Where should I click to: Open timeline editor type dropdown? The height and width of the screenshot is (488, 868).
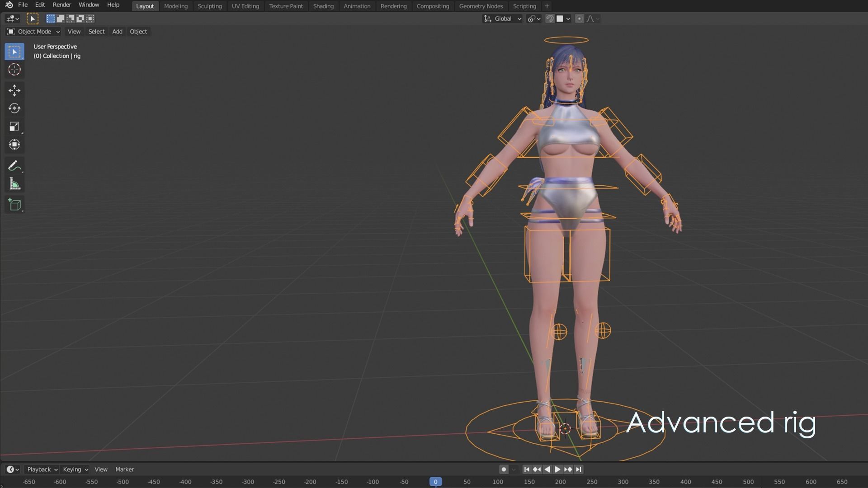click(x=12, y=469)
